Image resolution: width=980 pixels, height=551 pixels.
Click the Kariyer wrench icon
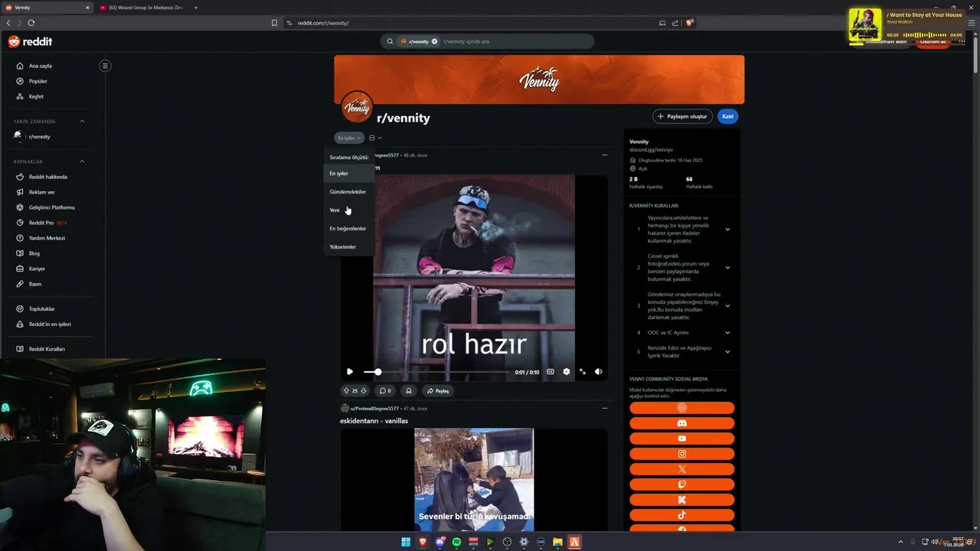pos(20,269)
